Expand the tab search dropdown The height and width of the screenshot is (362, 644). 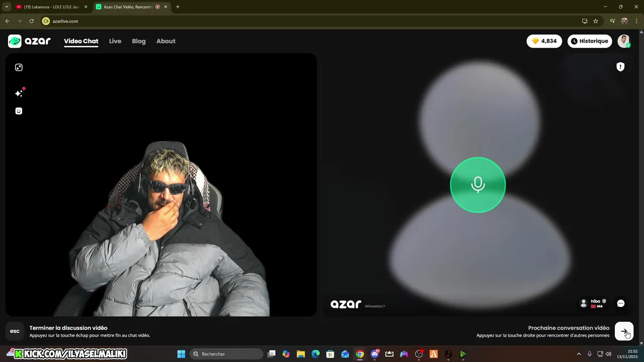(x=7, y=7)
